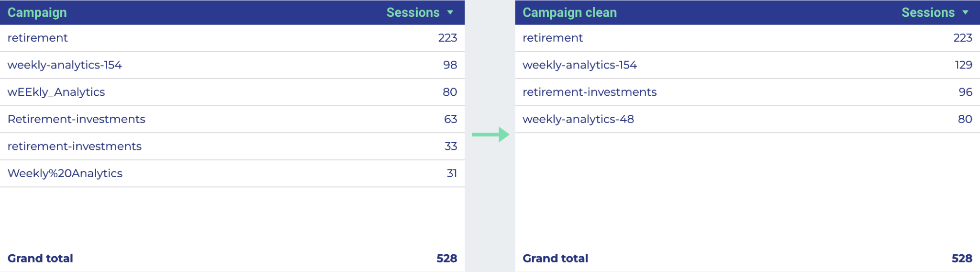Select weekly-analytics-154 in the Campaign table
This screenshot has width=980, height=272.
pos(232,65)
